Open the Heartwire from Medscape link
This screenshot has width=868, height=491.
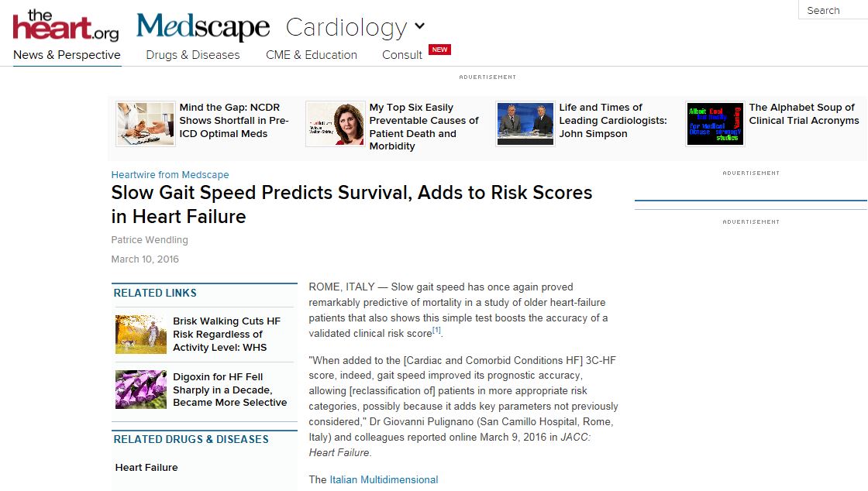(x=170, y=175)
